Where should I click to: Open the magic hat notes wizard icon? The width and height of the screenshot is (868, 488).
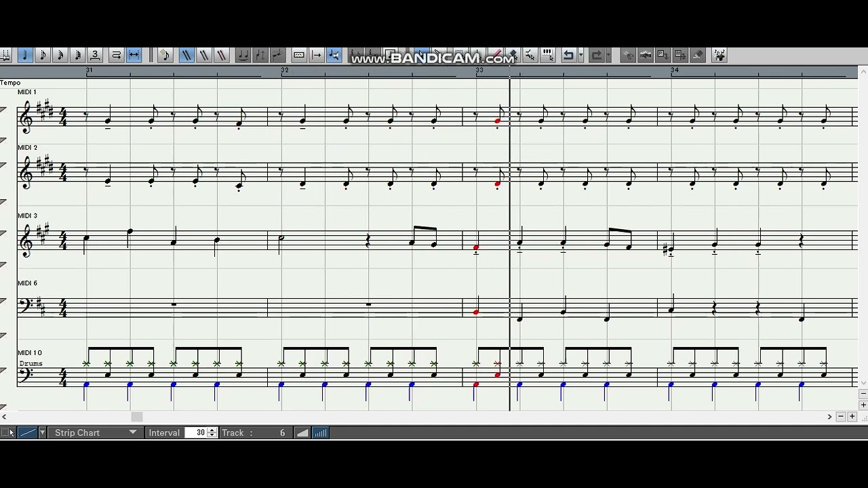(719, 55)
